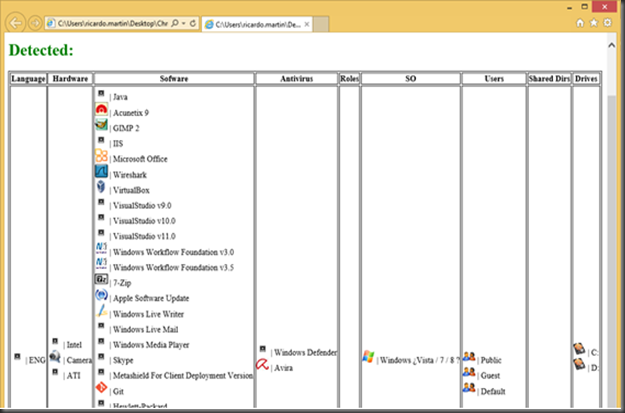This screenshot has width=625, height=413.
Task: Click the Antivirus column header
Action: coord(297,79)
